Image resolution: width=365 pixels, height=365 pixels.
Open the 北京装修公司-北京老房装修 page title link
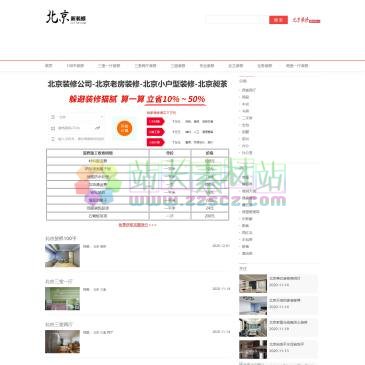tap(137, 84)
